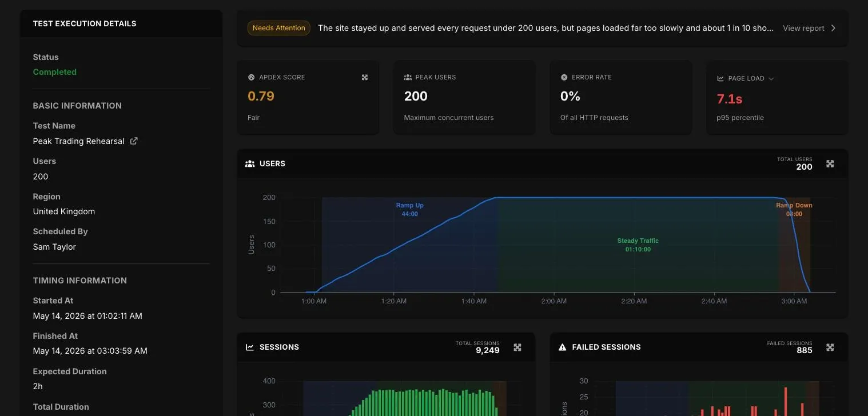Image resolution: width=868 pixels, height=416 pixels.
Task: Click the Sam Taylor scheduler name
Action: [x=54, y=247]
